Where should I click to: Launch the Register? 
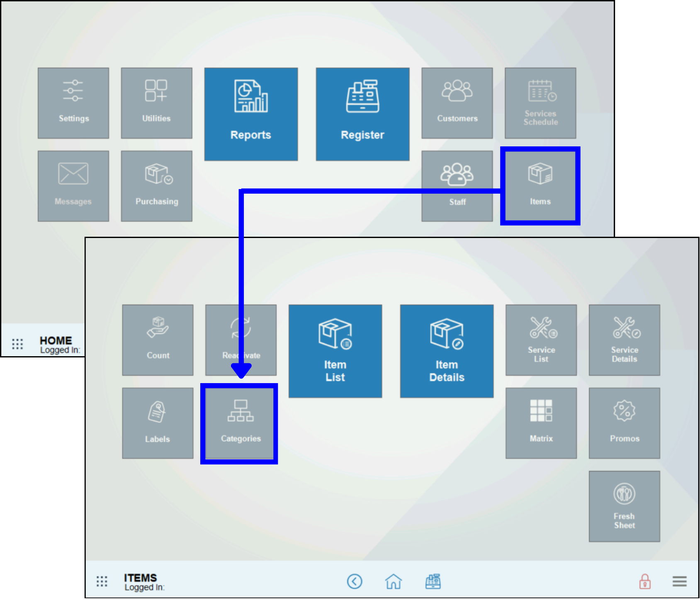coord(362,114)
